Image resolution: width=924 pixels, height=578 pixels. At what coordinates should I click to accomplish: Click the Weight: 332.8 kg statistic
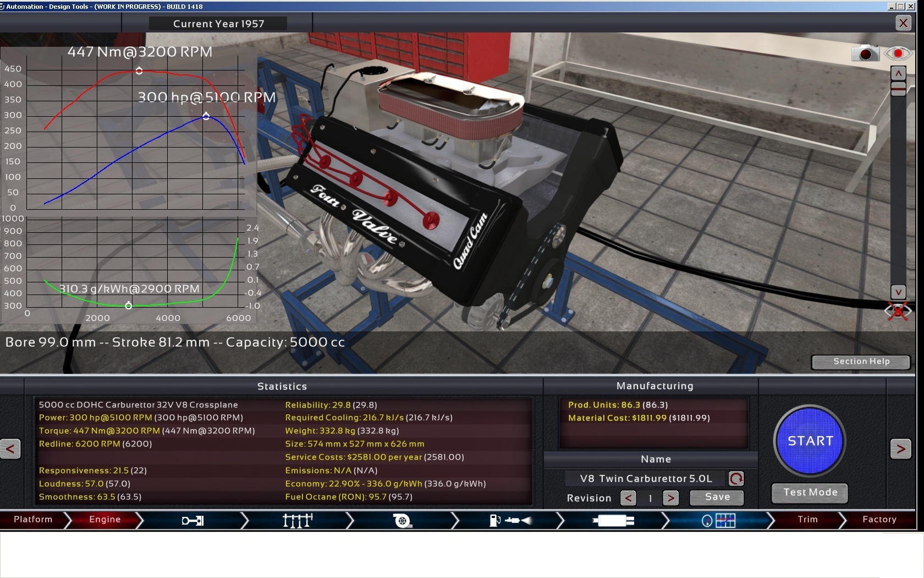click(x=342, y=431)
